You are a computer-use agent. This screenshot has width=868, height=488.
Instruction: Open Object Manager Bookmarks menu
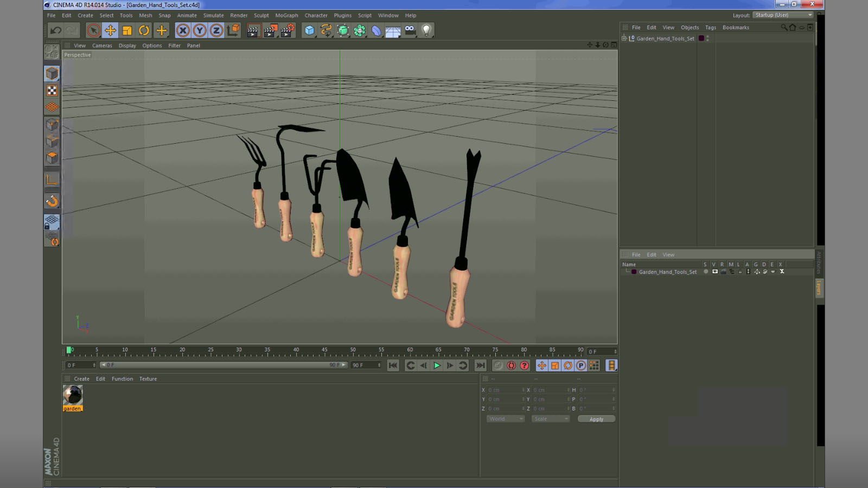click(x=736, y=28)
